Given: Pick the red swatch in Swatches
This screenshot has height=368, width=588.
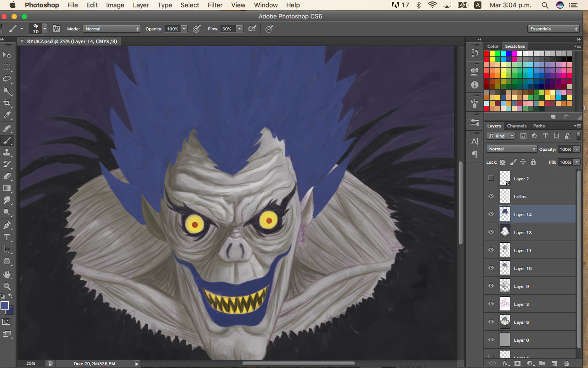Looking at the screenshot, I should 487,53.
